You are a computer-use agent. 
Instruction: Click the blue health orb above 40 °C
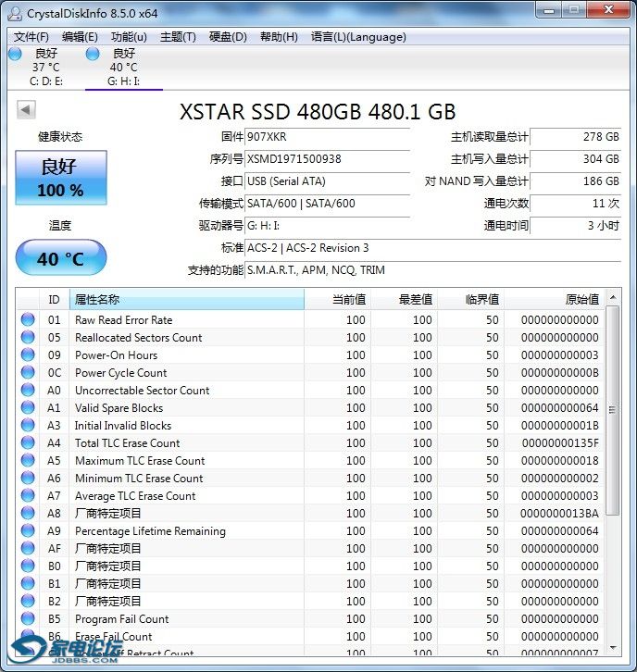[93, 54]
